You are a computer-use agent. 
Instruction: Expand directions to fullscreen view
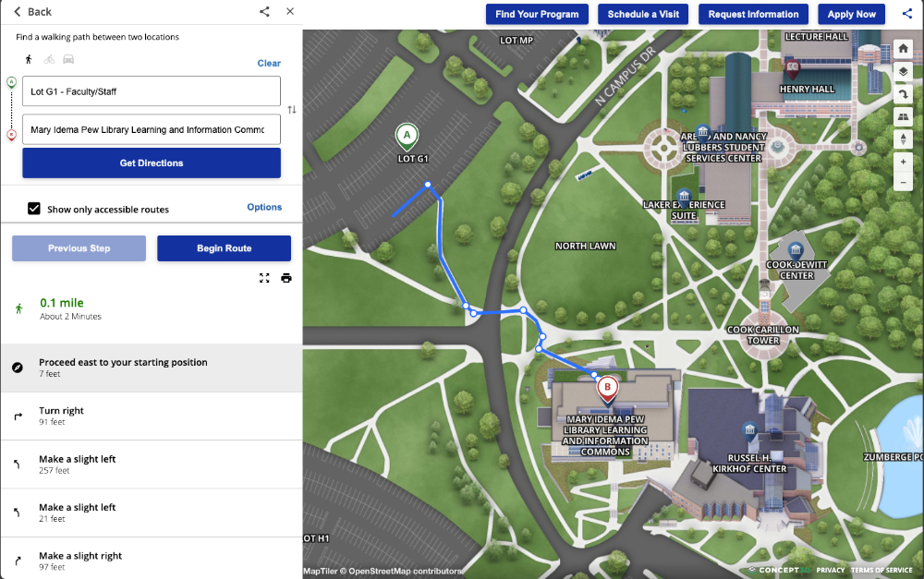point(265,278)
